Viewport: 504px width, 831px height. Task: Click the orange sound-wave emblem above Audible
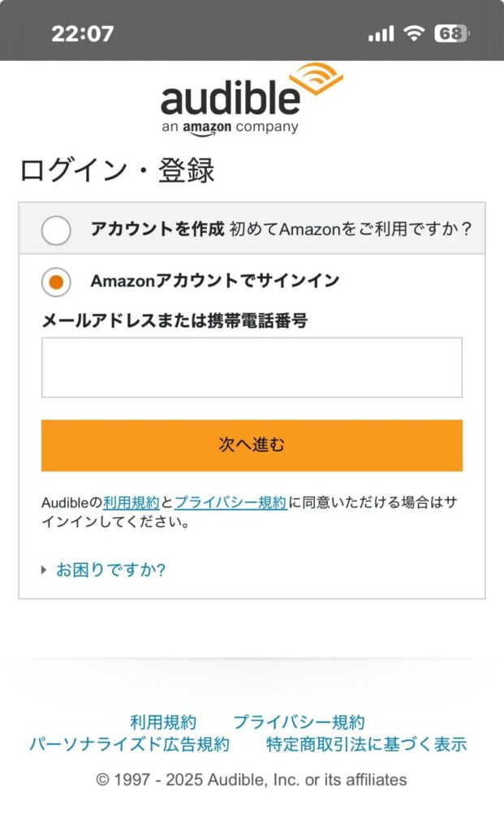(316, 79)
